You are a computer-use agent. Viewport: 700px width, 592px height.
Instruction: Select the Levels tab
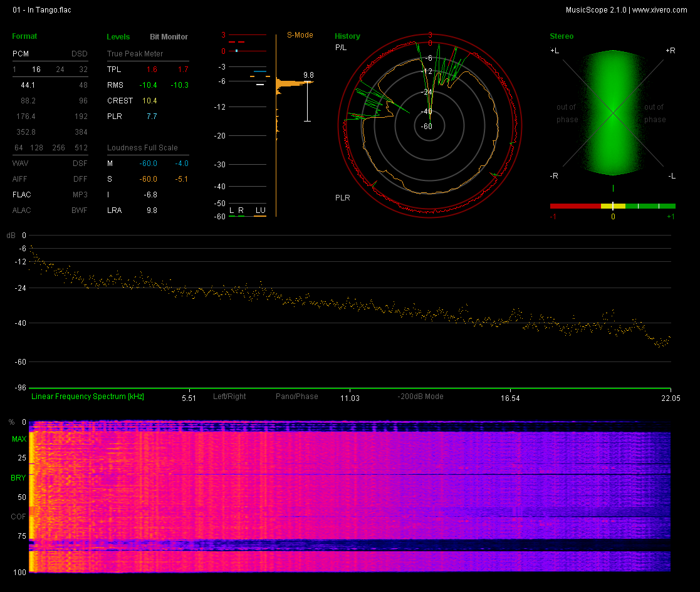pyautogui.click(x=118, y=36)
